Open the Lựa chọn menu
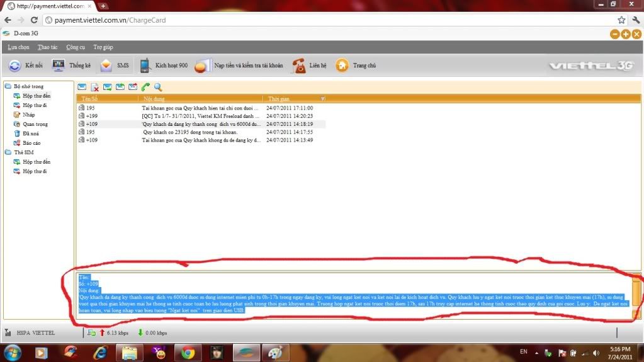The width and height of the screenshot is (644, 362). point(18,47)
